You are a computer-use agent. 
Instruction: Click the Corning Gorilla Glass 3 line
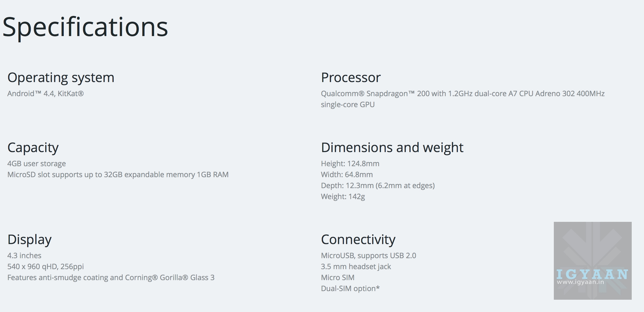pos(111,278)
